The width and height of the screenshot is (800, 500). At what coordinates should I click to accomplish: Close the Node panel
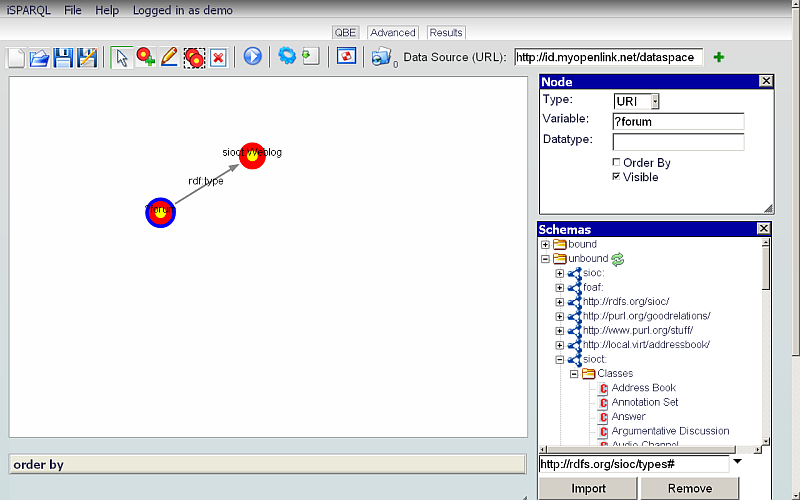(766, 81)
